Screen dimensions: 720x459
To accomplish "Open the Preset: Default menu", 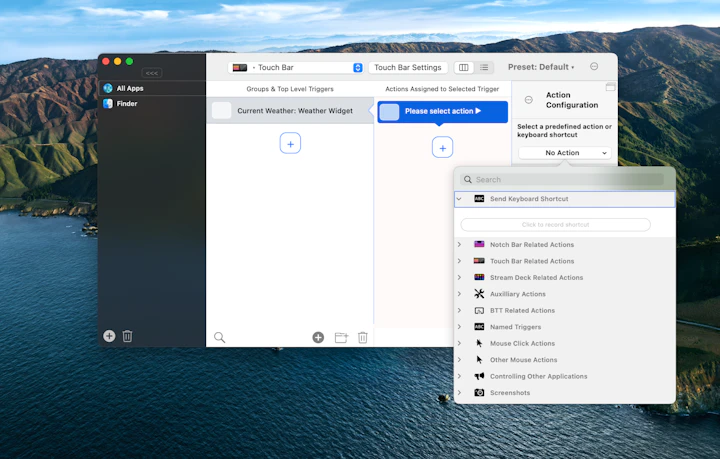I will (541, 67).
